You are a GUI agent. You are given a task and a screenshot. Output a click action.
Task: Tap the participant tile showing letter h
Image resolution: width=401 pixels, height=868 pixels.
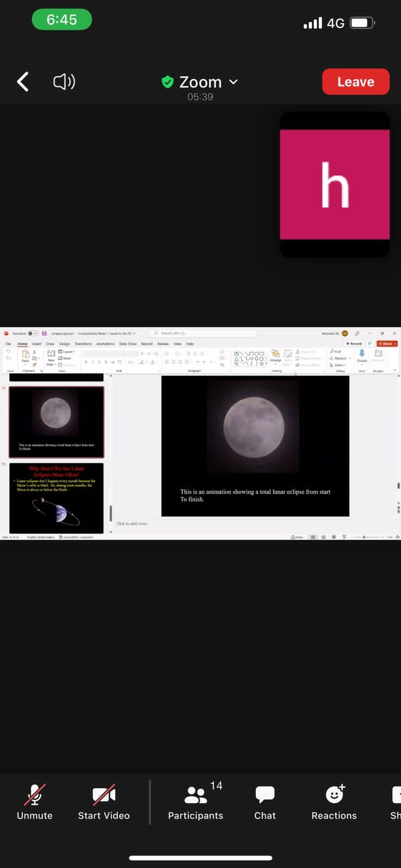pos(334,184)
